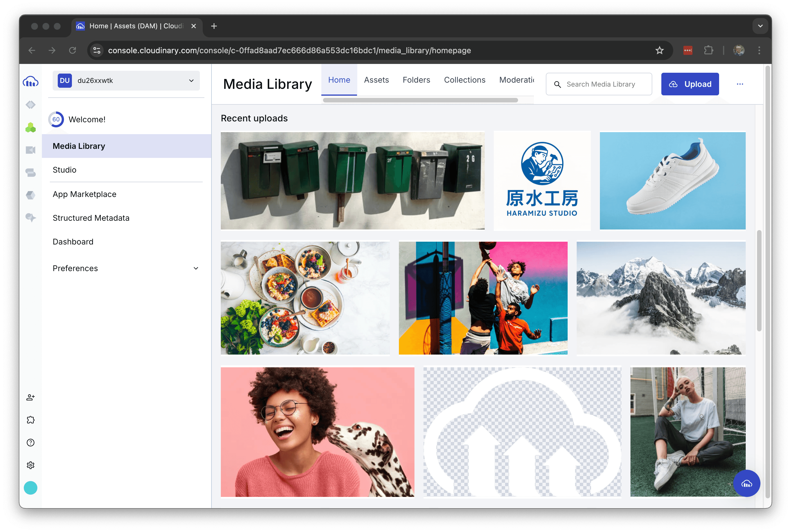Click the Cloudinary logo in the sidebar
This screenshot has height=532, width=791.
coord(31,82)
